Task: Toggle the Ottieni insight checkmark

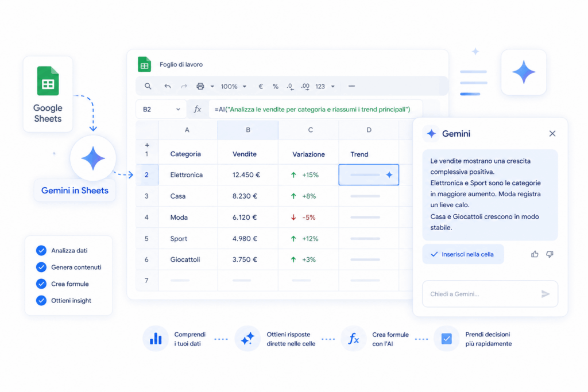Action: pos(41,300)
